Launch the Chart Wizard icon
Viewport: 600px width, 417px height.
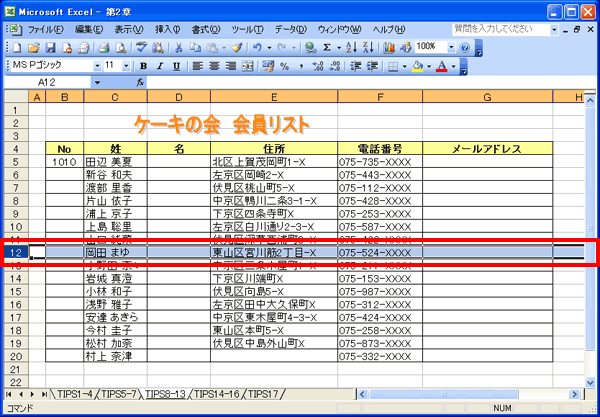tap(389, 48)
